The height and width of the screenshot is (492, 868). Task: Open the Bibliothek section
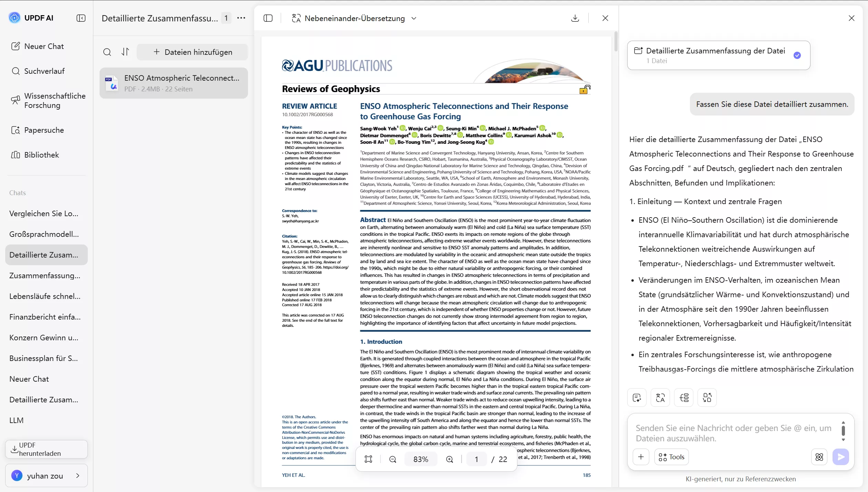(41, 155)
